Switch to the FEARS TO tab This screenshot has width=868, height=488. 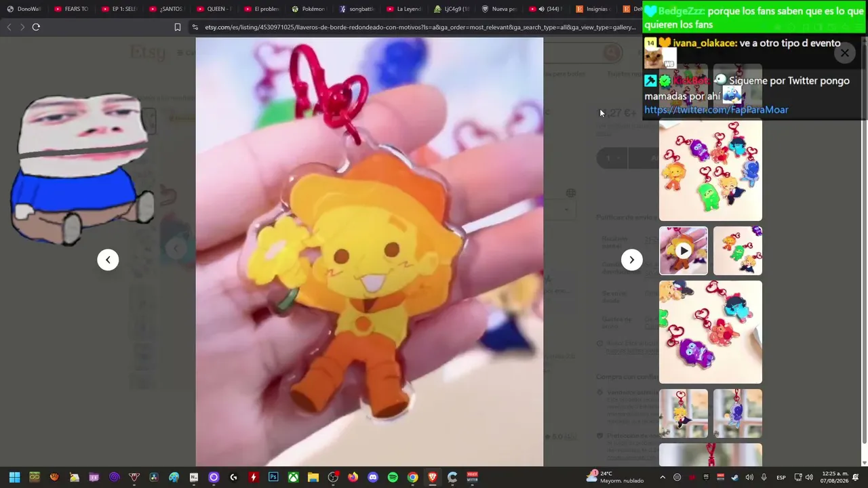(72, 9)
